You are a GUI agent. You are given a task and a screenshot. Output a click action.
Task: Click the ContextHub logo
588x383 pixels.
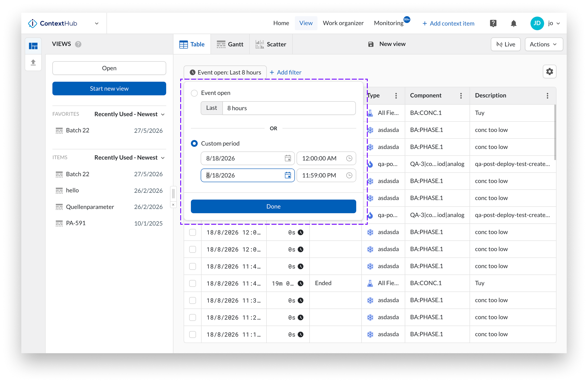52,23
